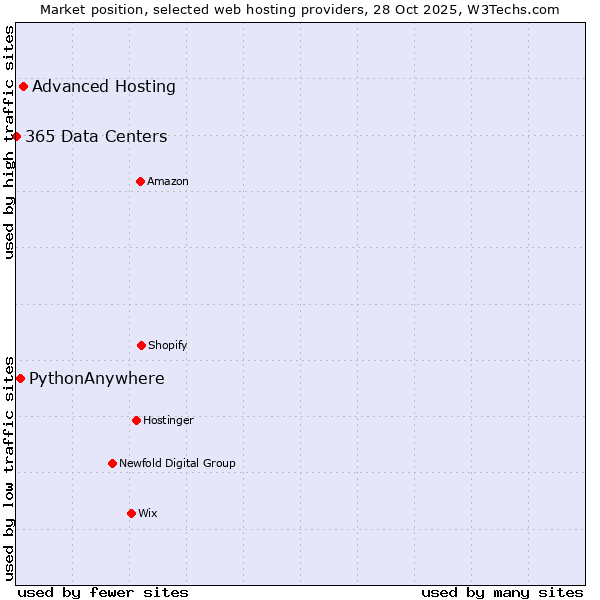The image size is (600, 600).
Task: Click the 'used by fewer sites' axis label
Action: pyautogui.click(x=103, y=592)
